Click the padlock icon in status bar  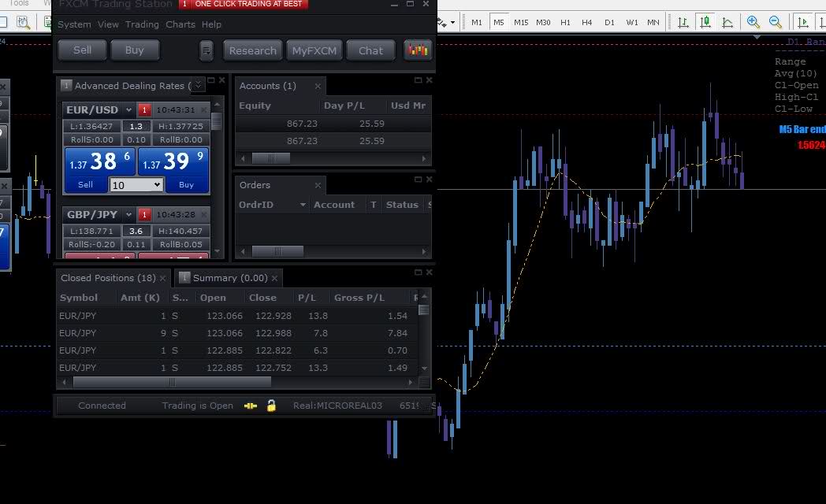271,406
